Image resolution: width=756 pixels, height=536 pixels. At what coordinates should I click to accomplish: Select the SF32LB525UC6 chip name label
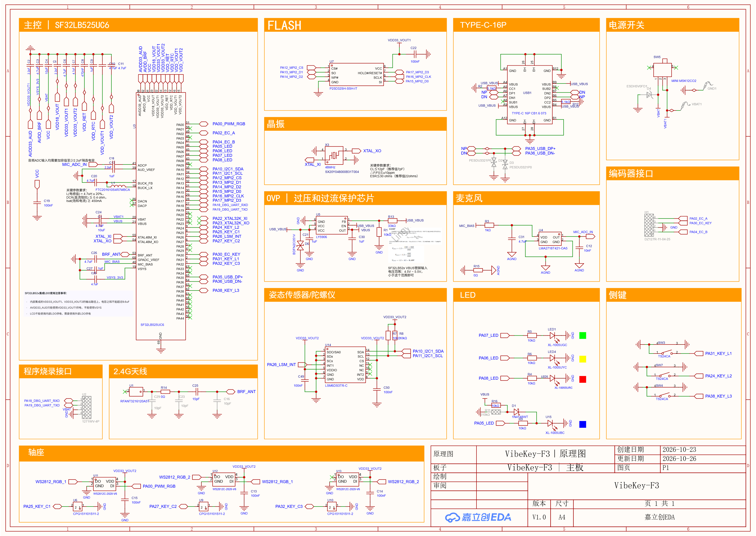(152, 325)
